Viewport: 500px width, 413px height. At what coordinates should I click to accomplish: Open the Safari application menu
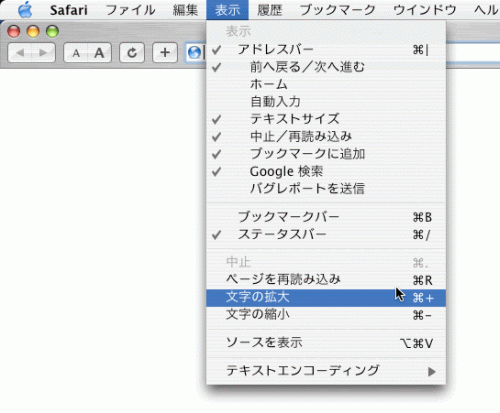point(69,10)
